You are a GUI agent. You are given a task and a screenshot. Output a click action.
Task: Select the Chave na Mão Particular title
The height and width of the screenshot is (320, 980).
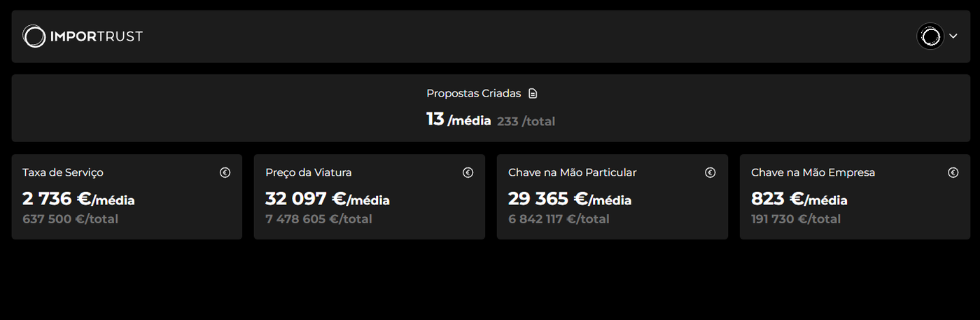[572, 172]
